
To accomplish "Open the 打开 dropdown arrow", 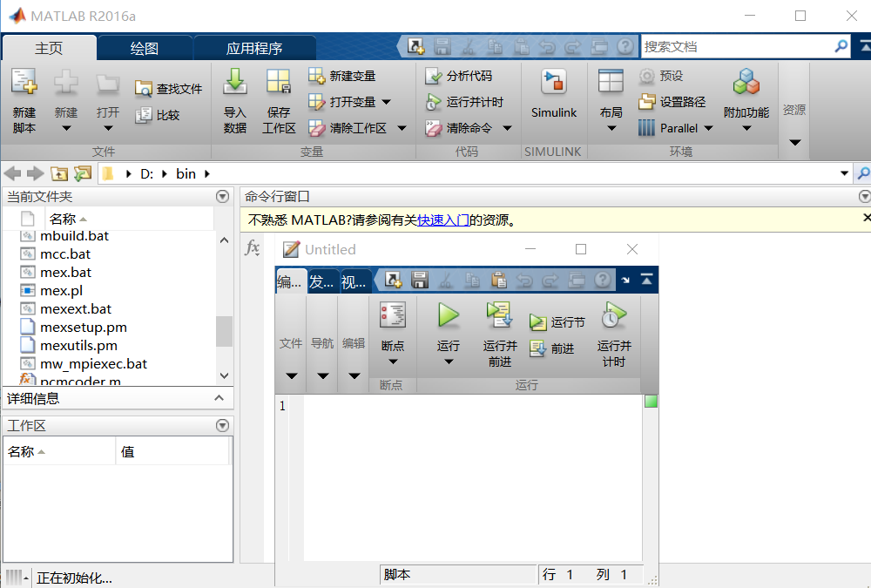I will click(108, 128).
